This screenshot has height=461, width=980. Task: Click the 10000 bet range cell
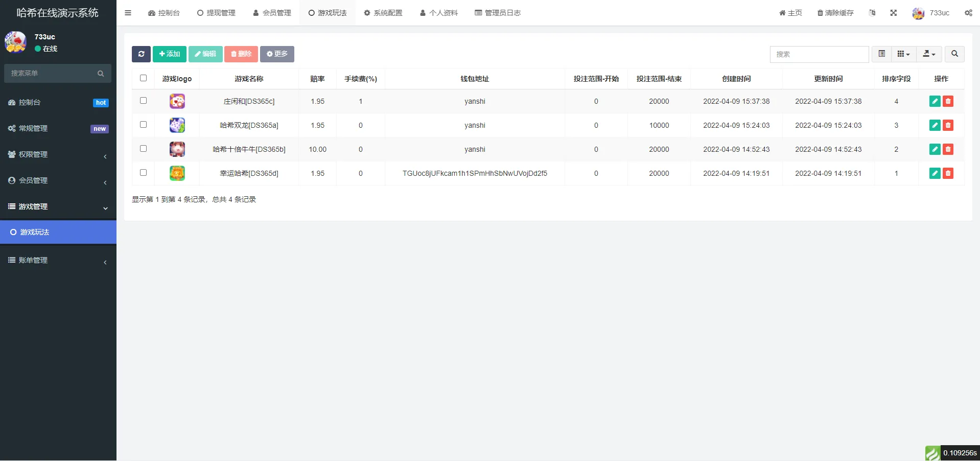(x=659, y=125)
